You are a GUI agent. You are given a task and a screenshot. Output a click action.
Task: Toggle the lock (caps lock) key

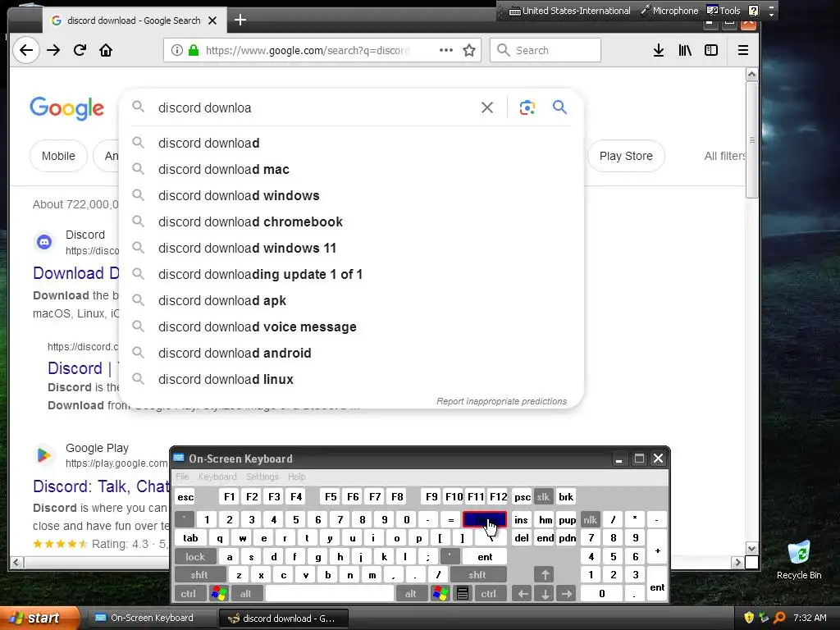click(x=195, y=557)
